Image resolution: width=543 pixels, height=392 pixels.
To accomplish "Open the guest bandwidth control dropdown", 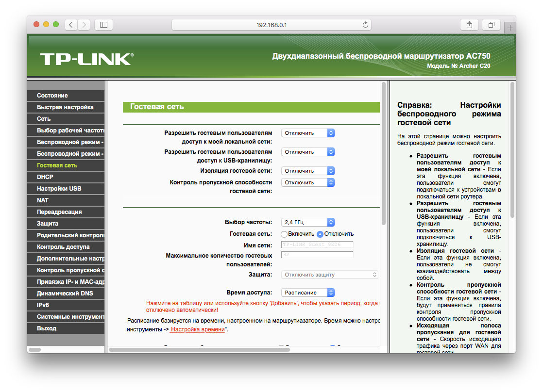I will click(x=308, y=182).
